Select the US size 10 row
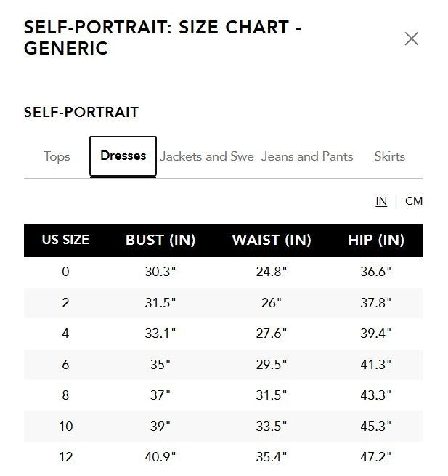This screenshot has width=448, height=476. click(65, 427)
